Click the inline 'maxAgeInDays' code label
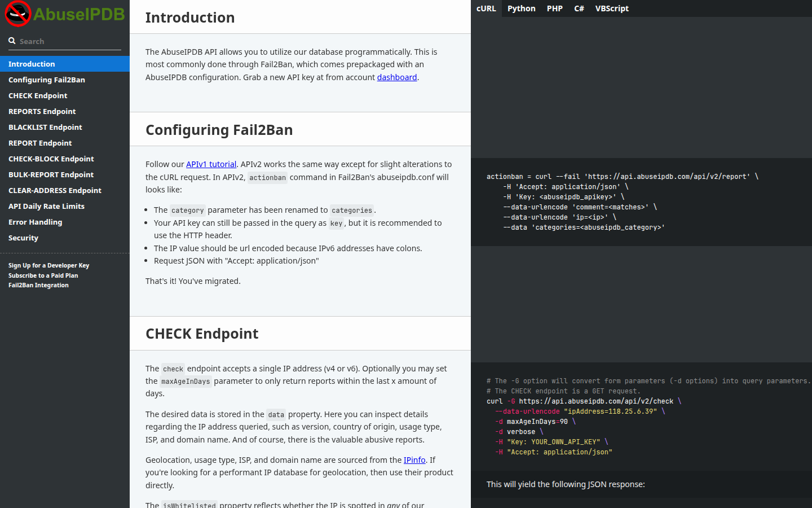Image resolution: width=812 pixels, height=508 pixels. click(x=186, y=382)
